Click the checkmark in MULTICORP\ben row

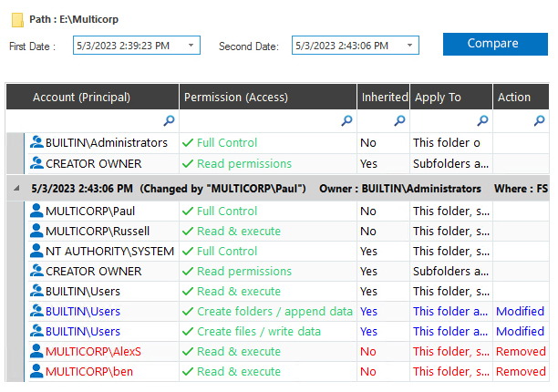coord(188,372)
